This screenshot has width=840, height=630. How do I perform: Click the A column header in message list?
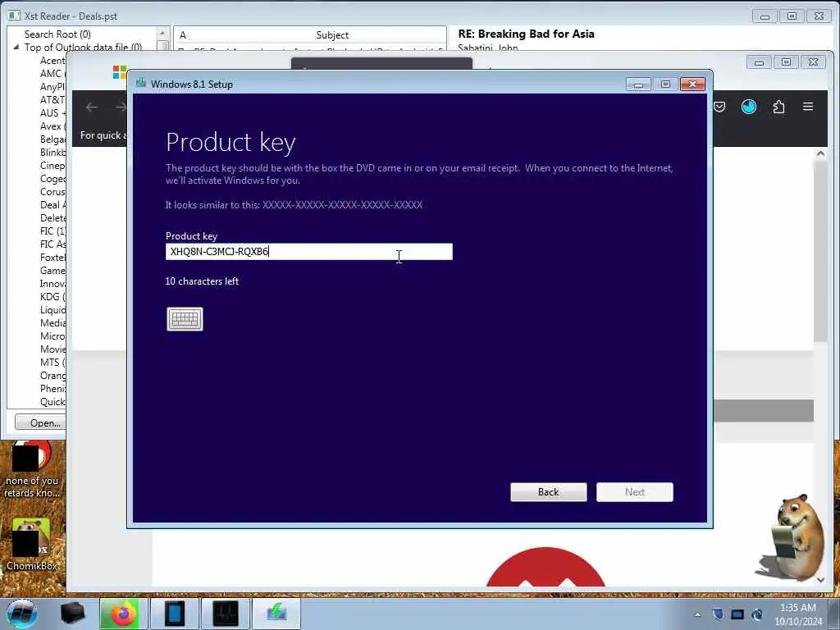pos(183,34)
